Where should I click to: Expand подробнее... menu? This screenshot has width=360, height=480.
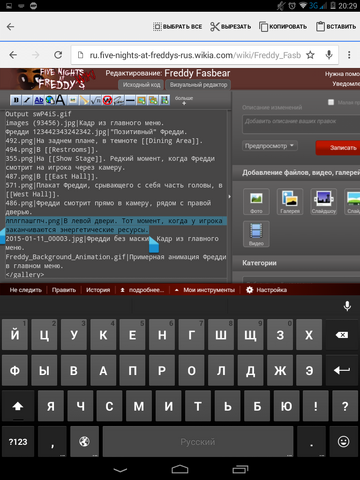[142, 290]
